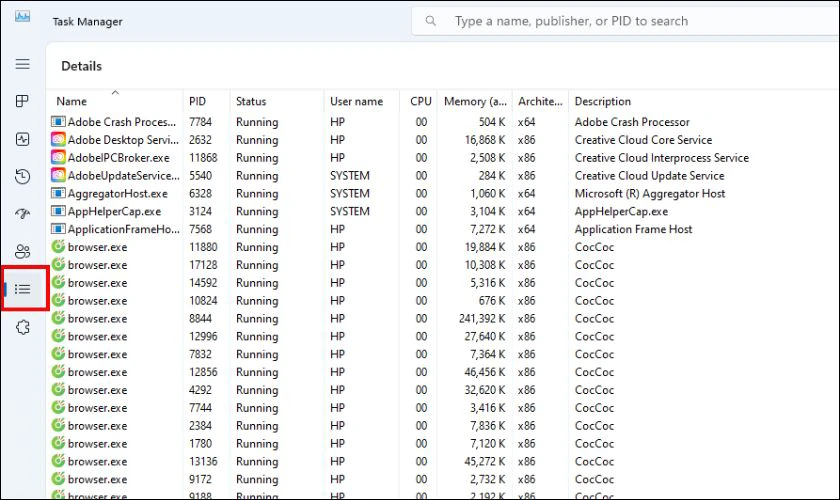Click the CocCoc icon for PID 14592
This screenshot has width=840, height=500.
(58, 282)
